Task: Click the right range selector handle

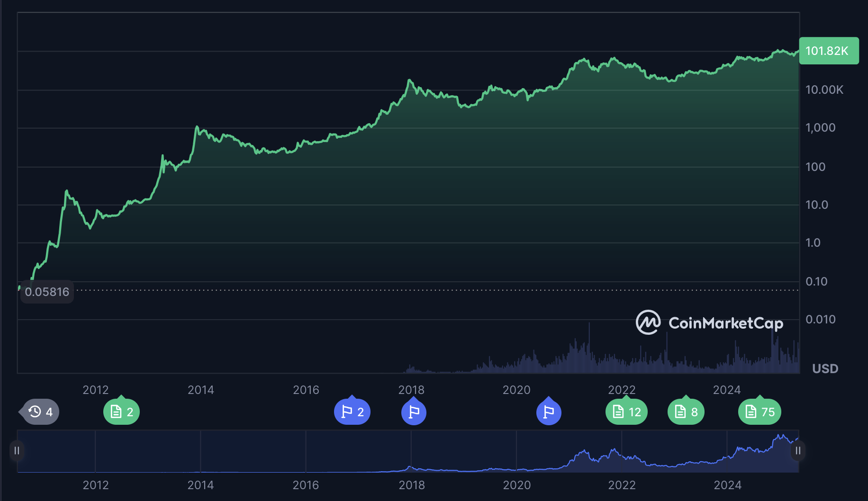Action: pos(798,450)
